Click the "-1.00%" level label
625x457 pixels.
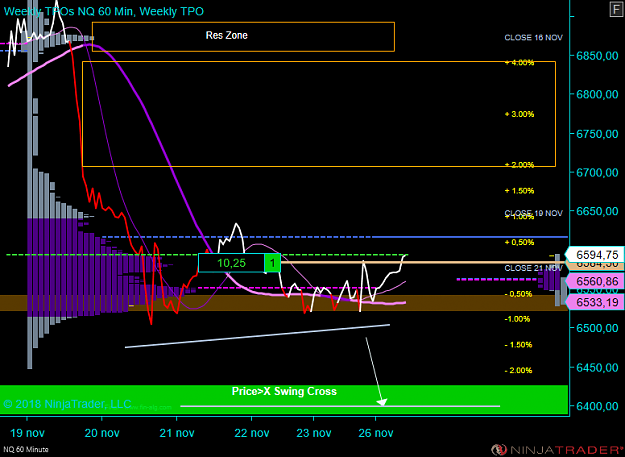point(517,319)
